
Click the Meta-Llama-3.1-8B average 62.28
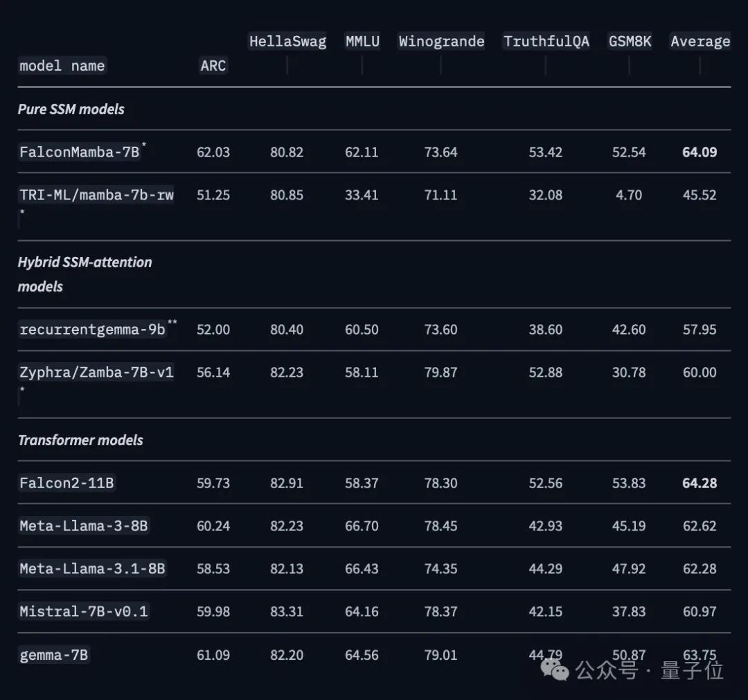(700, 569)
